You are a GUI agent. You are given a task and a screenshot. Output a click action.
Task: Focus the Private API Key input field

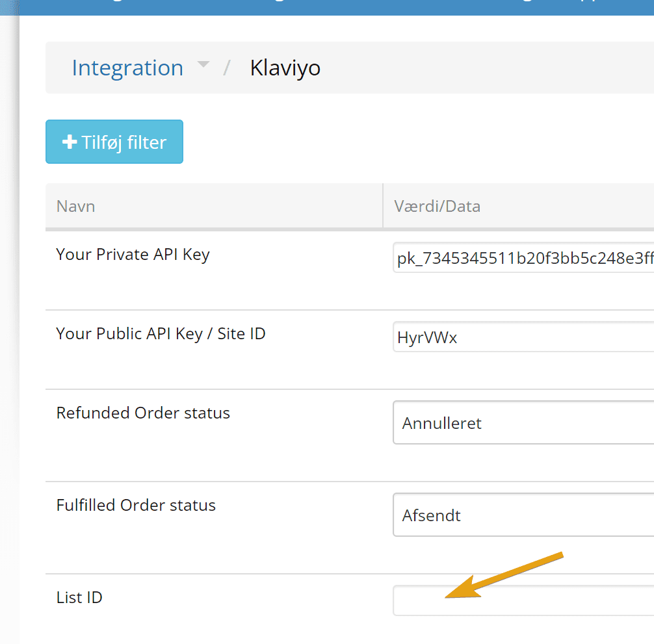coord(523,257)
